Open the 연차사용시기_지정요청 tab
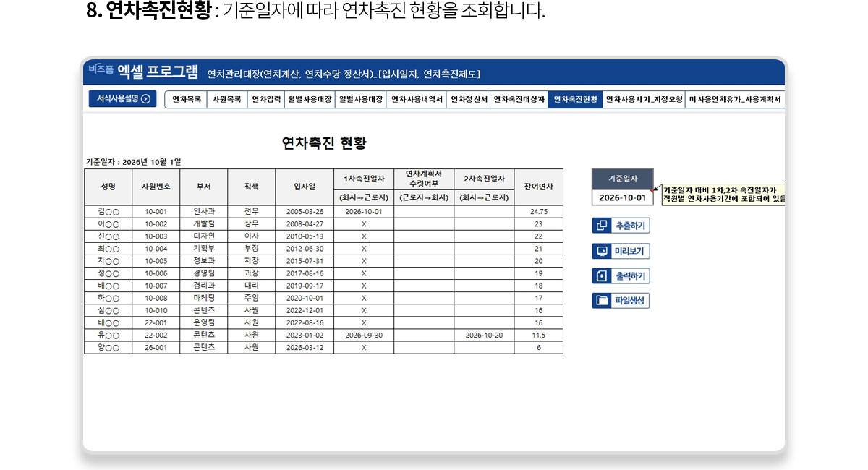Image resolution: width=868 pixels, height=470 pixels. pos(644,100)
